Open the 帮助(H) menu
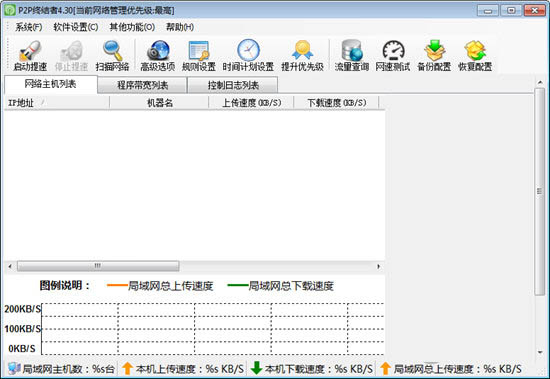 pyautogui.click(x=180, y=27)
